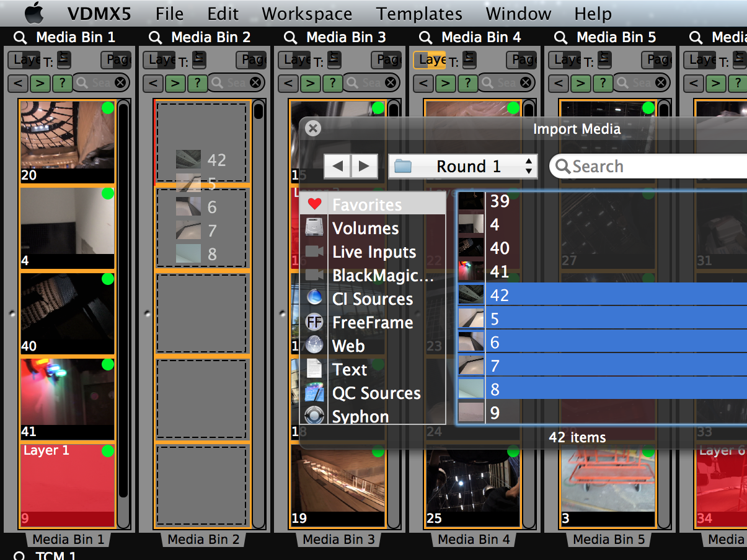The image size is (747, 560).
Task: Open the T: sort options in Media Bin 1
Action: coord(63,59)
